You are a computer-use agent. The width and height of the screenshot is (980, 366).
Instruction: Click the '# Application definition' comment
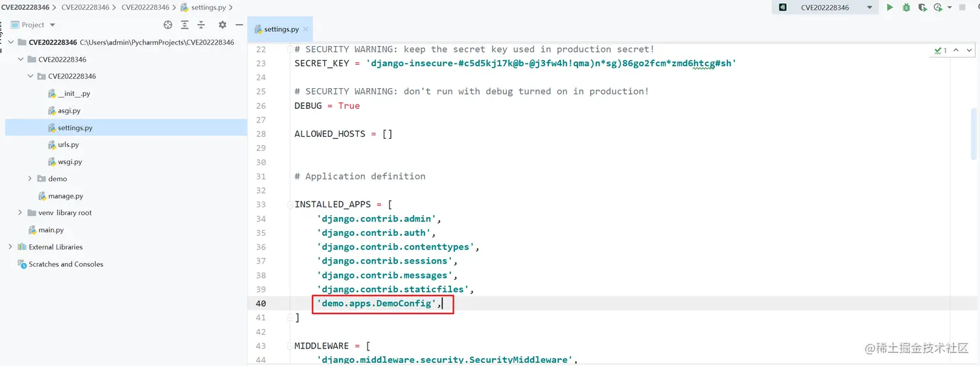click(x=360, y=176)
